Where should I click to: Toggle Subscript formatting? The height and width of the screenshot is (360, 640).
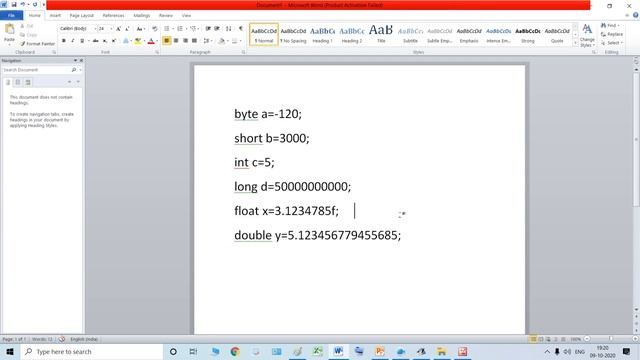tap(105, 41)
